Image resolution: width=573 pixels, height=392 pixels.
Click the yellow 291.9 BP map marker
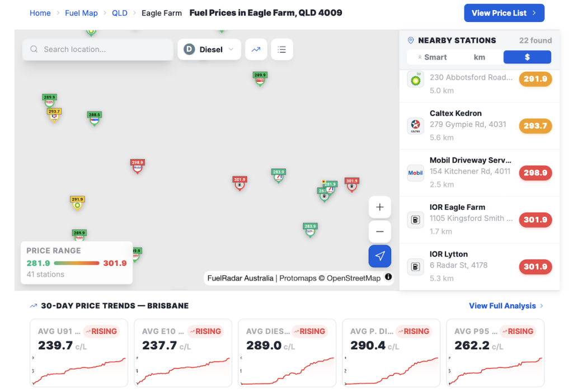[x=77, y=202]
